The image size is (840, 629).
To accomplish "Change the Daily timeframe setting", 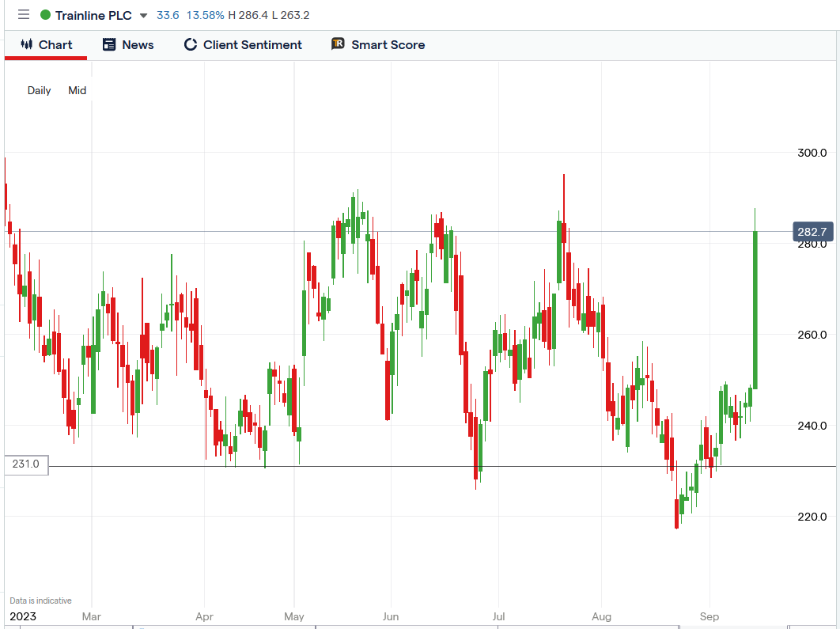I will (x=39, y=90).
